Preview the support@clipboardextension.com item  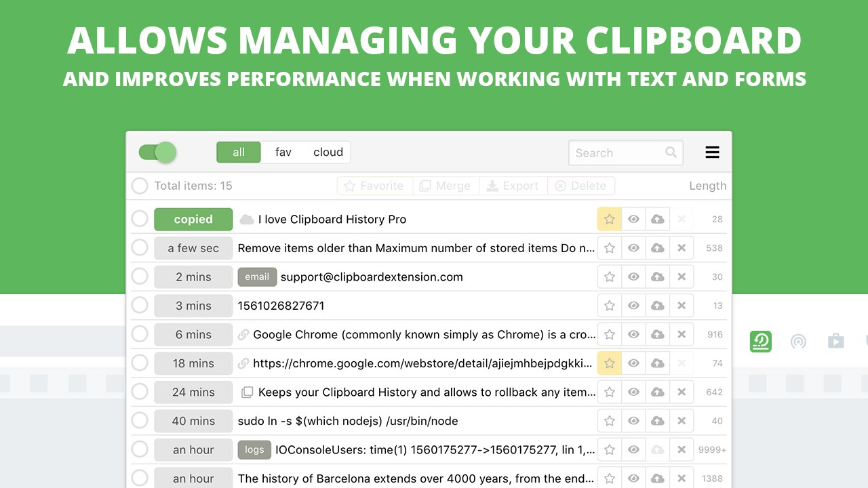coord(633,277)
